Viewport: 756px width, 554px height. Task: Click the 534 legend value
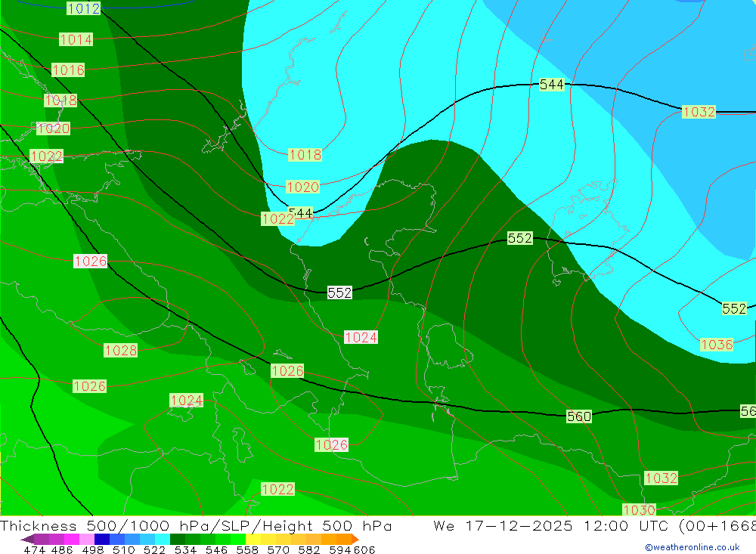(185, 549)
